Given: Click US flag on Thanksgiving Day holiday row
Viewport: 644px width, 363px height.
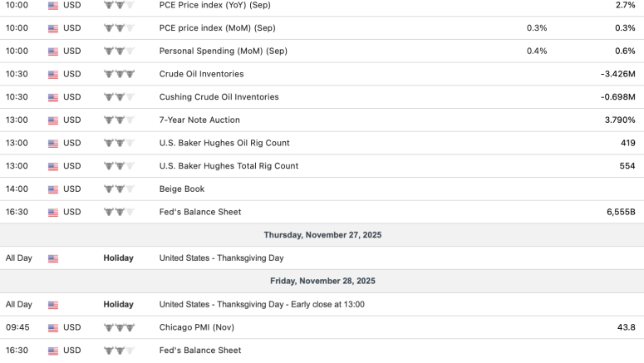Looking at the screenshot, I should pyautogui.click(x=53, y=258).
